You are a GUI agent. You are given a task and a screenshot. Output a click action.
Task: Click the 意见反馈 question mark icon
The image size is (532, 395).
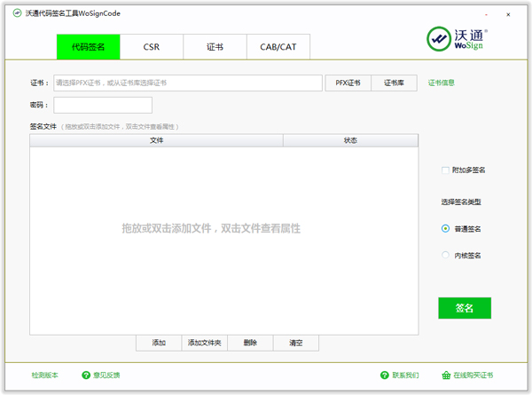point(86,375)
